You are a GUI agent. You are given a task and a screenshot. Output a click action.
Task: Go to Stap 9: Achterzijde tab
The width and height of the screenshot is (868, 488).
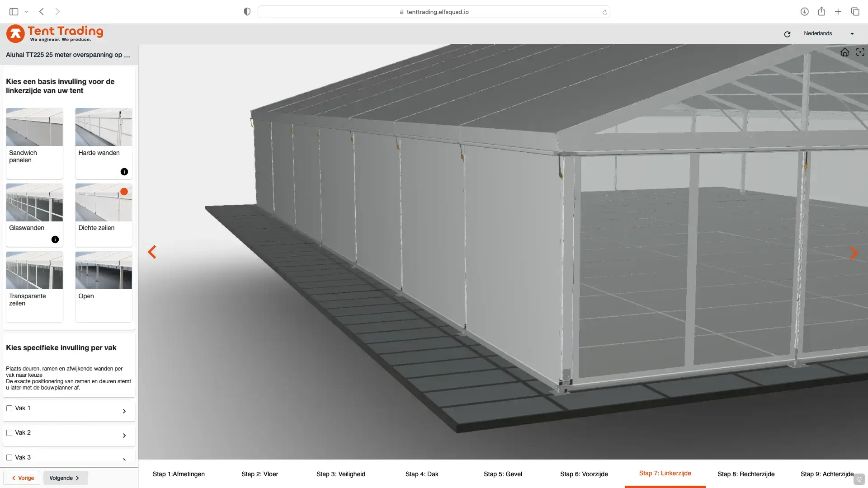(x=827, y=474)
